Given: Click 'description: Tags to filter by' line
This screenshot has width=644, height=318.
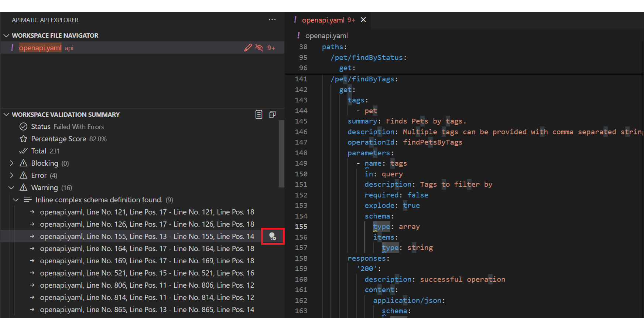Looking at the screenshot, I should point(428,184).
